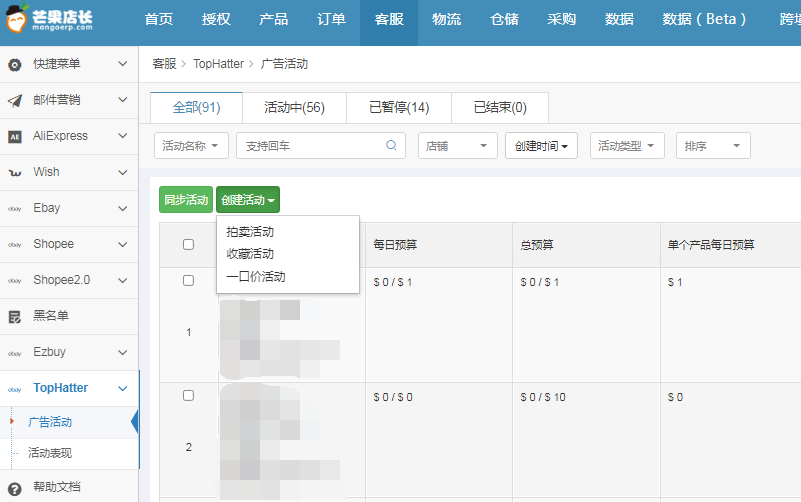This screenshot has width=801, height=502.
Task: Click the TopHatter breadcrumb link
Action: point(218,64)
